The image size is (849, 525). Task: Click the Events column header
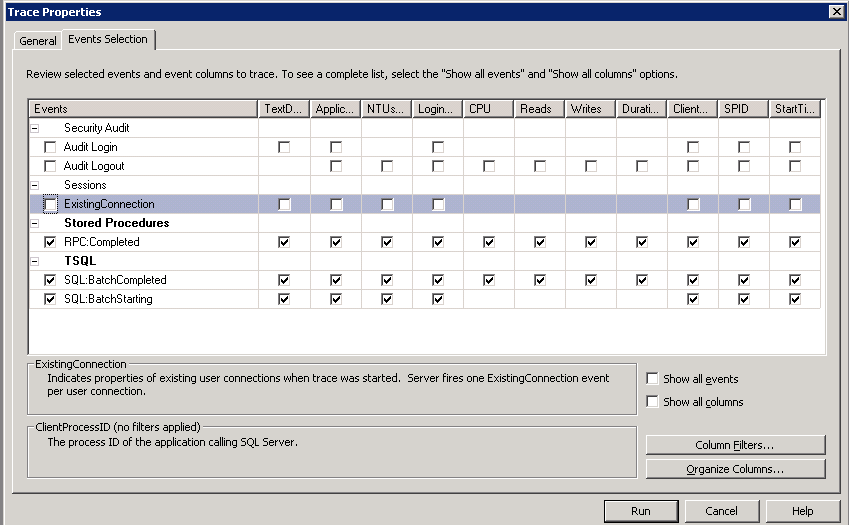143,109
